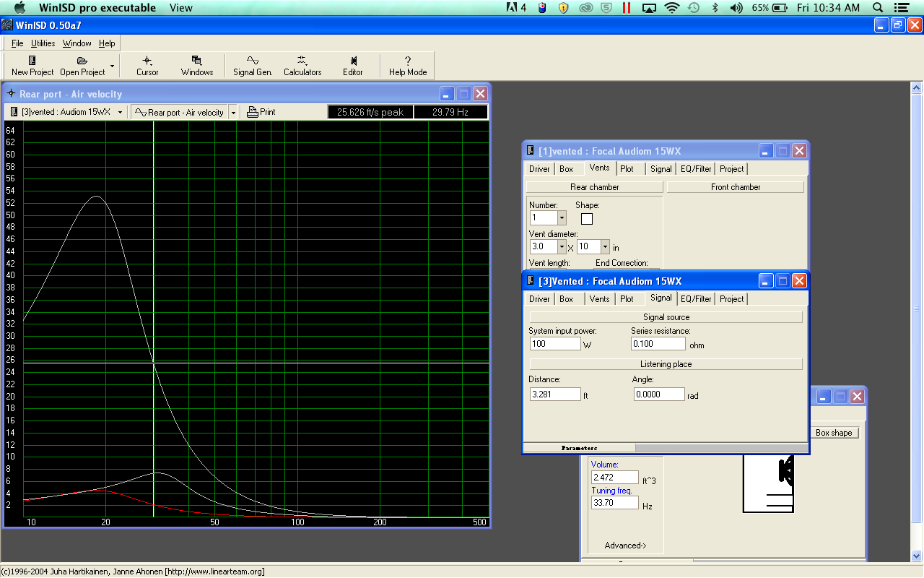Click the main window vertical scrollbar
This screenshot has width=924, height=578.
917,322
